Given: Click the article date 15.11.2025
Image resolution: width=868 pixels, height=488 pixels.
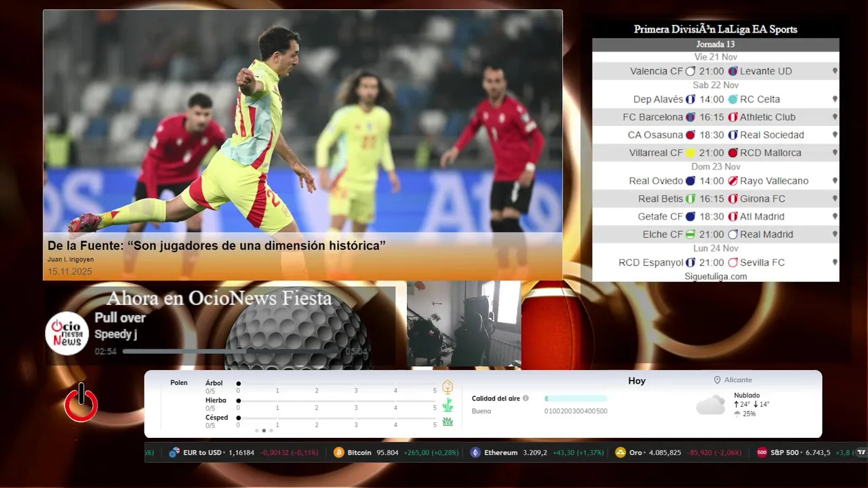Looking at the screenshot, I should pos(70,272).
